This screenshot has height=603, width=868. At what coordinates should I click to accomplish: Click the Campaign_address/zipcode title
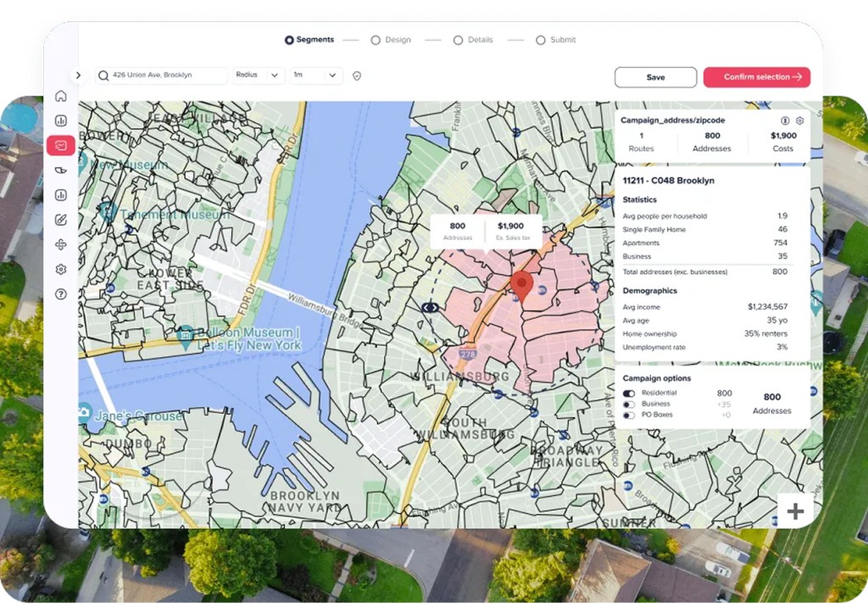click(672, 120)
